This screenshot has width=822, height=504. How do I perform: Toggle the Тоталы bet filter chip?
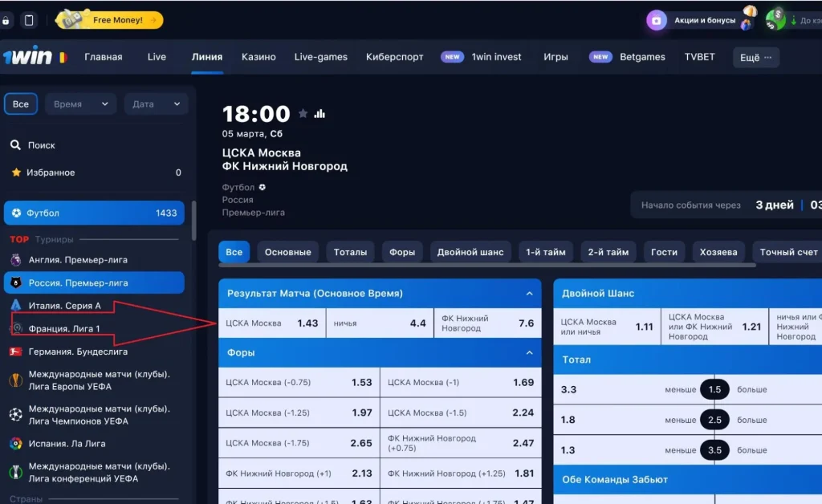tap(350, 252)
